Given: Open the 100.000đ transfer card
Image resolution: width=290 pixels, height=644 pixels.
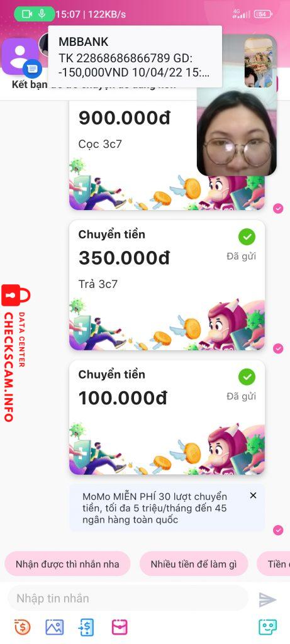Looking at the screenshot, I should point(167,418).
